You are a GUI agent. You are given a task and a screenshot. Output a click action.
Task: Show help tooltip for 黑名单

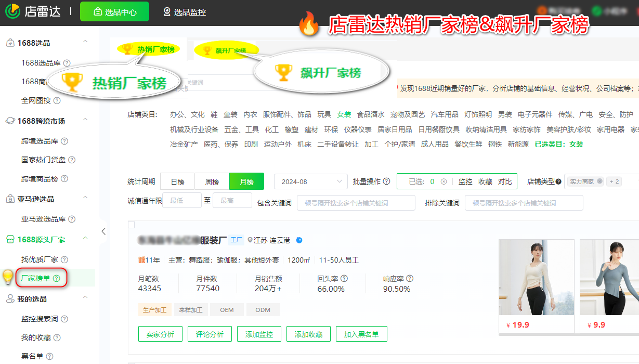pos(49,356)
